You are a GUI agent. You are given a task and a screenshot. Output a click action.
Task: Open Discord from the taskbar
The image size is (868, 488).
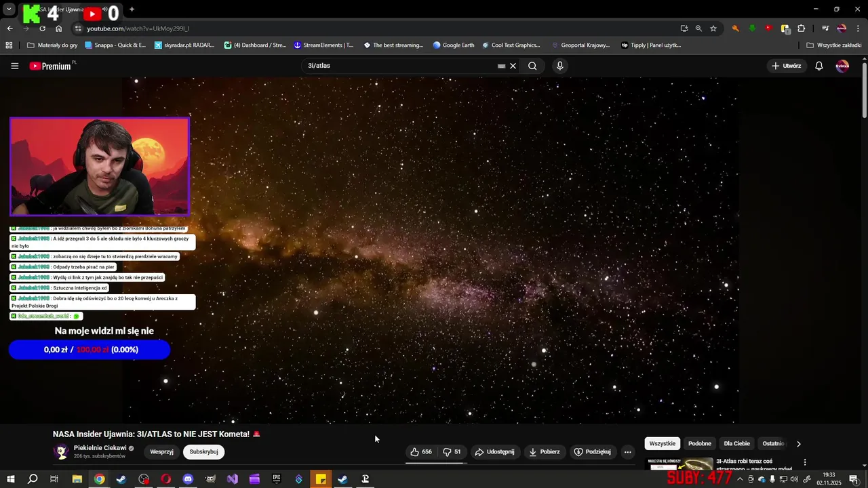coord(188,479)
